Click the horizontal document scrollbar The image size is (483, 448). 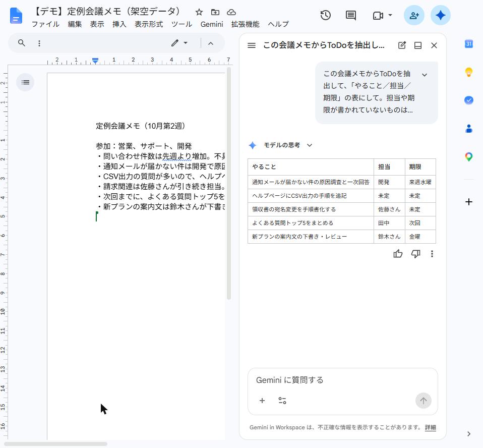click(55, 444)
